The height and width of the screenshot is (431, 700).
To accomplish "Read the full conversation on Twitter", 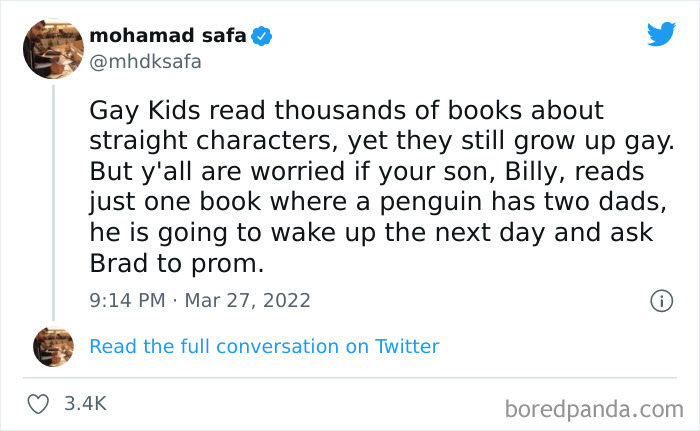I will click(x=264, y=346).
